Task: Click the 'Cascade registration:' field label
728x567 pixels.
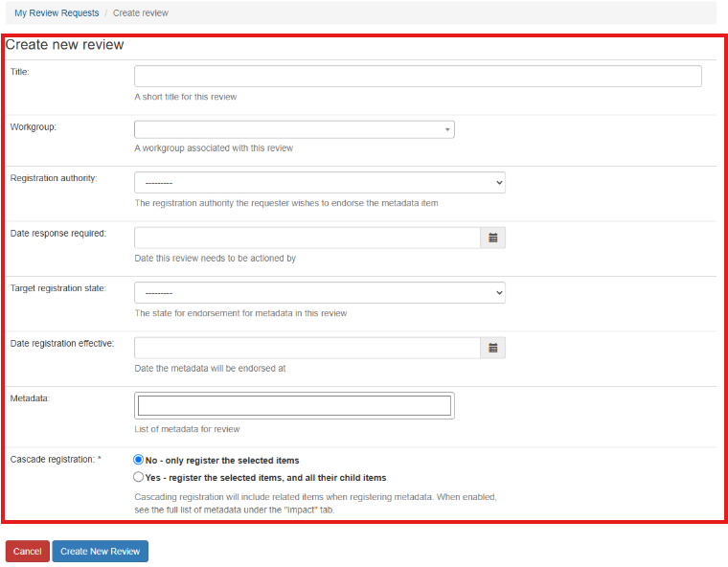Action: (56, 460)
